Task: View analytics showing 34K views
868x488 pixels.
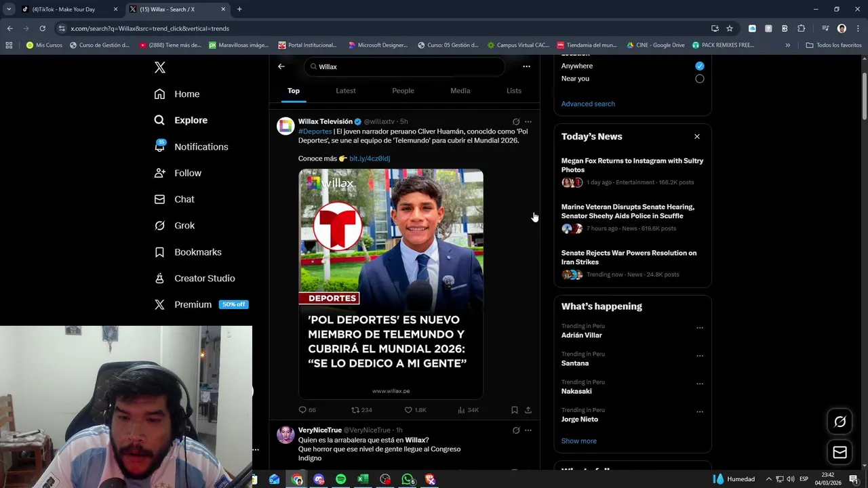Action: click(468, 410)
